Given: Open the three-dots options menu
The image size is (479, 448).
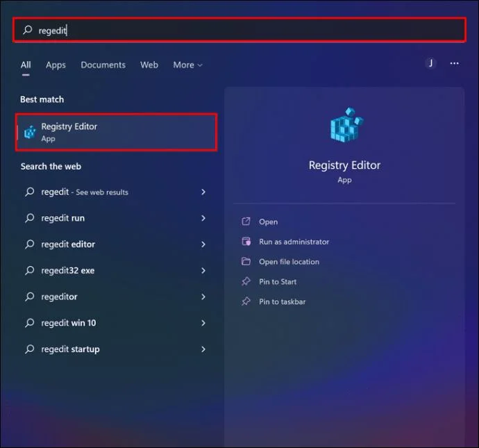Looking at the screenshot, I should pyautogui.click(x=454, y=63).
